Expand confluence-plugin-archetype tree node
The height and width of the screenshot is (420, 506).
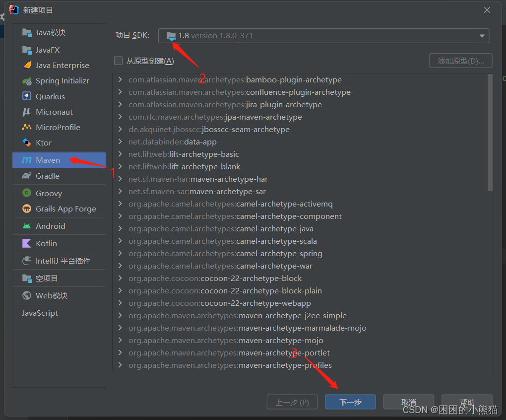point(120,92)
